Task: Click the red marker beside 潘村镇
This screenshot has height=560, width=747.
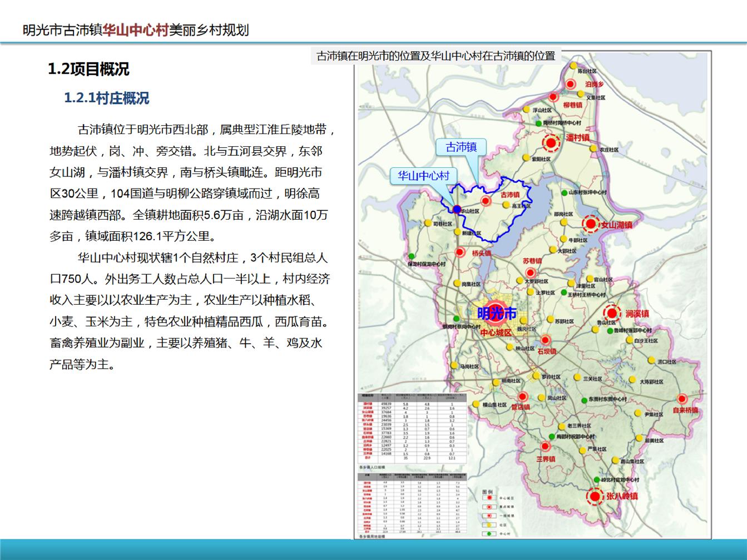Action: (551, 143)
